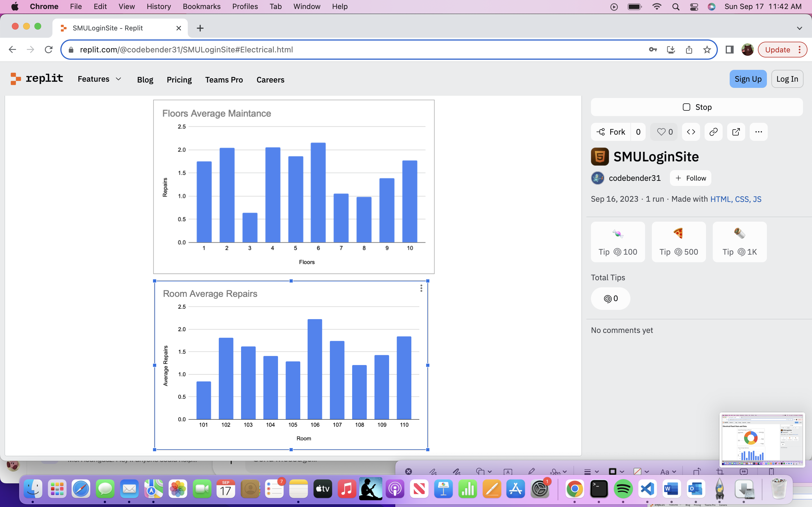Click the Sign Up button
Viewport: 812px width, 507px height.
[748, 79]
